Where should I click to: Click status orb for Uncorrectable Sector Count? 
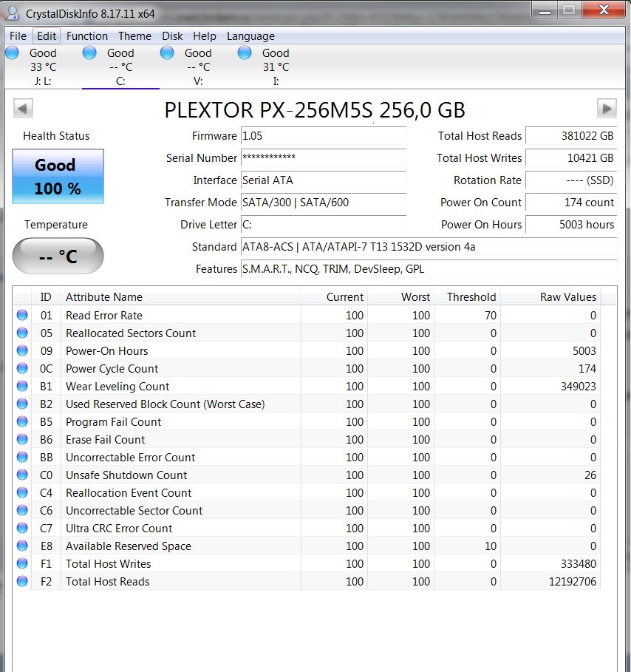tap(22, 510)
